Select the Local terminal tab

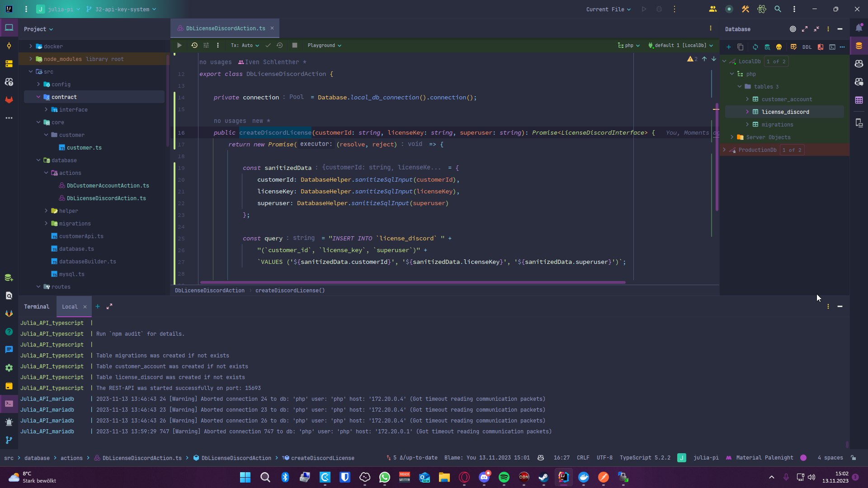(70, 306)
